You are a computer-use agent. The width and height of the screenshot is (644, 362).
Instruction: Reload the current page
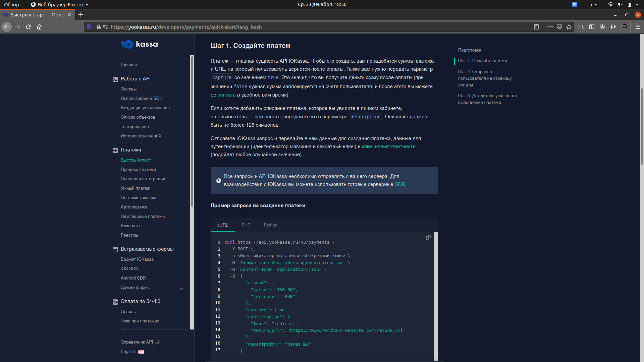29,27
